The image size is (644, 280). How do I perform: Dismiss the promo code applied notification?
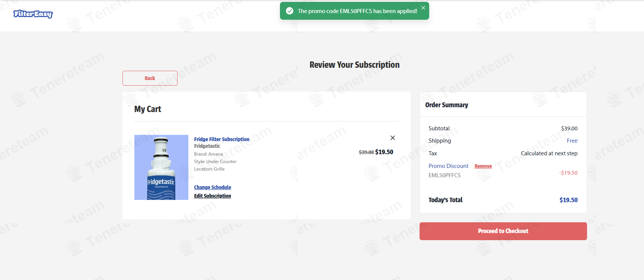[x=423, y=8]
